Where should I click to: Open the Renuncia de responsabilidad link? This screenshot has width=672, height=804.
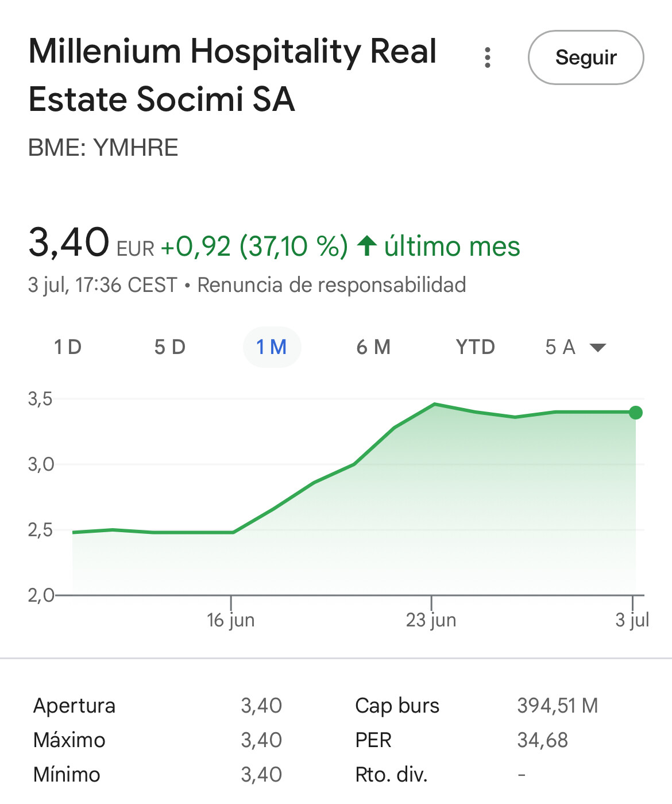331,285
